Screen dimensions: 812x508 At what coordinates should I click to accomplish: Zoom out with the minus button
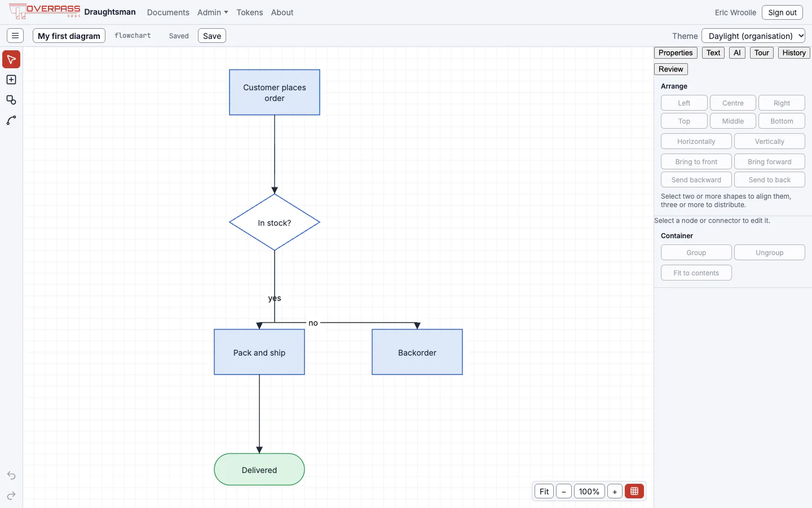[x=564, y=491]
